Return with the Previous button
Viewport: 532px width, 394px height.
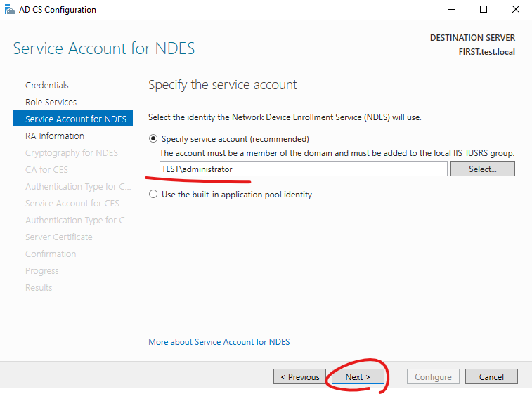tap(300, 376)
